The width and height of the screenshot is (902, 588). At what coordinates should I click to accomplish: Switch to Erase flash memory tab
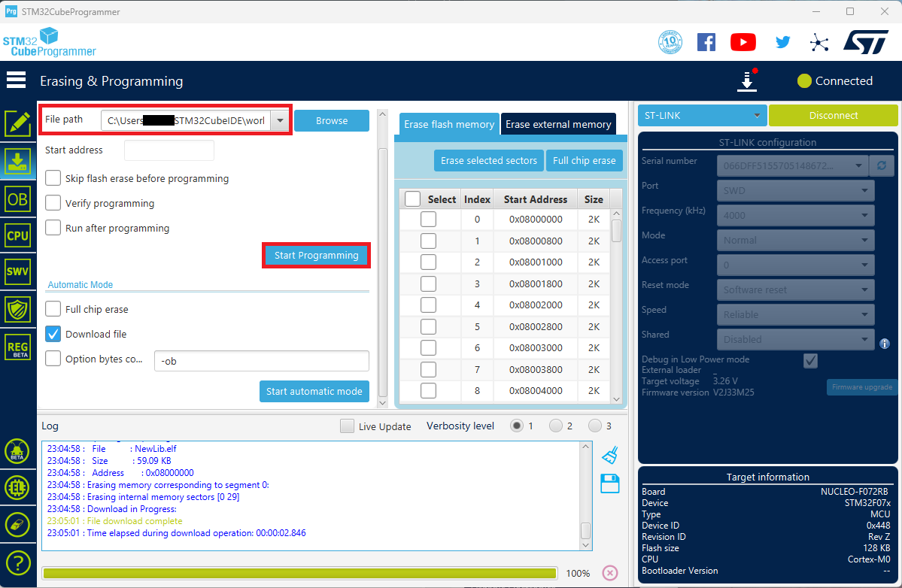[448, 124]
